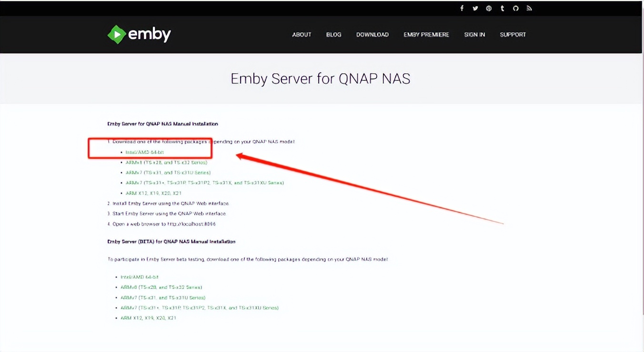Click 'Start Emby Server using the QNAP Web interface'

click(x=169, y=214)
